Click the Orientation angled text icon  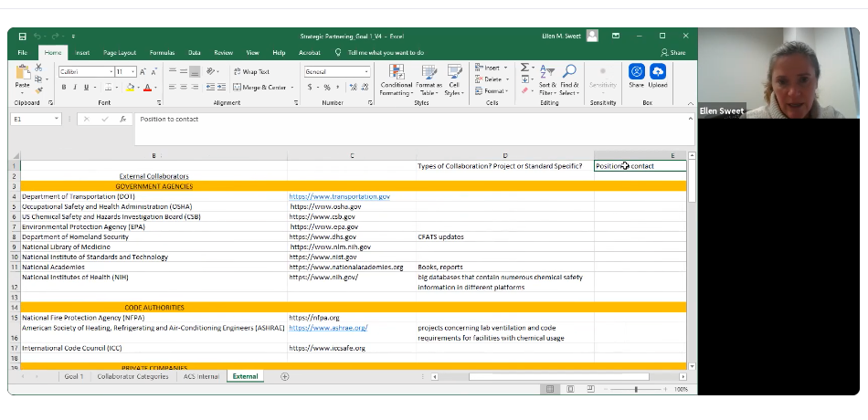pos(210,71)
